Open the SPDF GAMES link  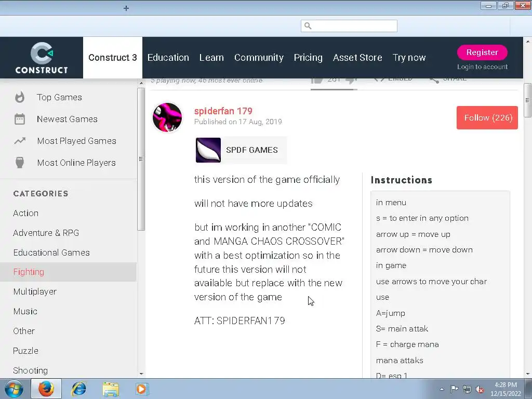[x=241, y=150]
